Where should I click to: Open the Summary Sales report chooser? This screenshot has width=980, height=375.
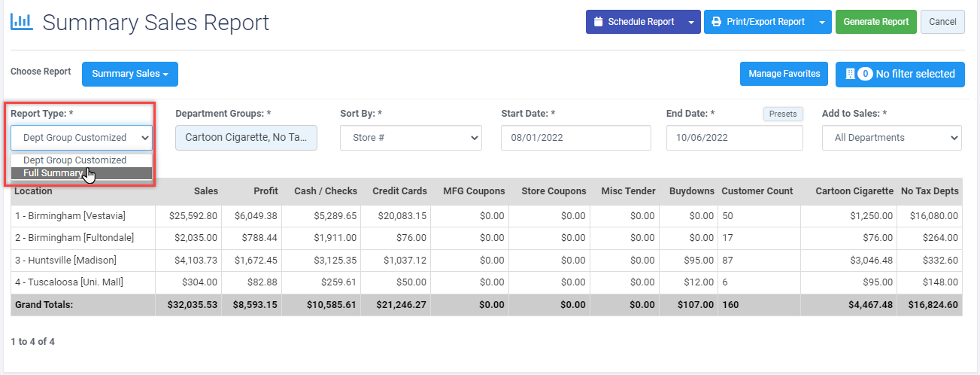130,74
